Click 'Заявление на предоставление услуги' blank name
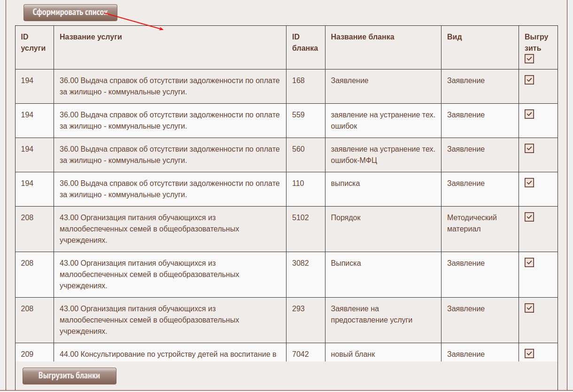 tap(371, 314)
